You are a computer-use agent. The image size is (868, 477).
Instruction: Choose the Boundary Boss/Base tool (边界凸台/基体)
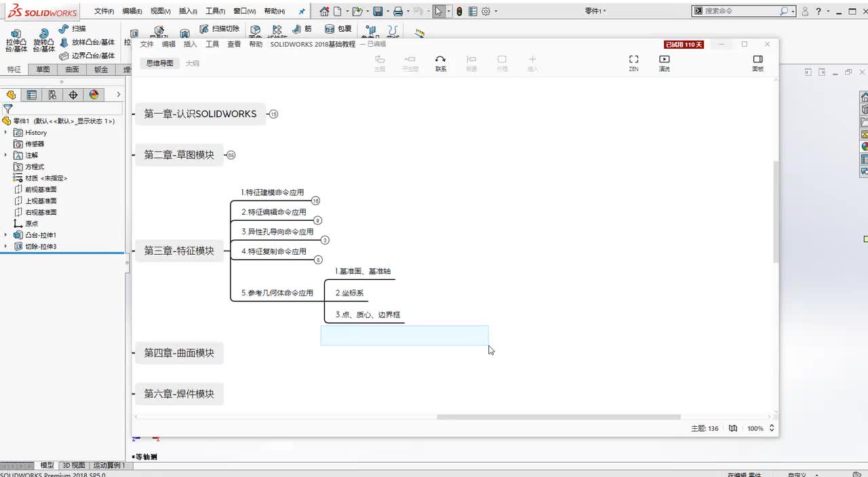pyautogui.click(x=87, y=56)
